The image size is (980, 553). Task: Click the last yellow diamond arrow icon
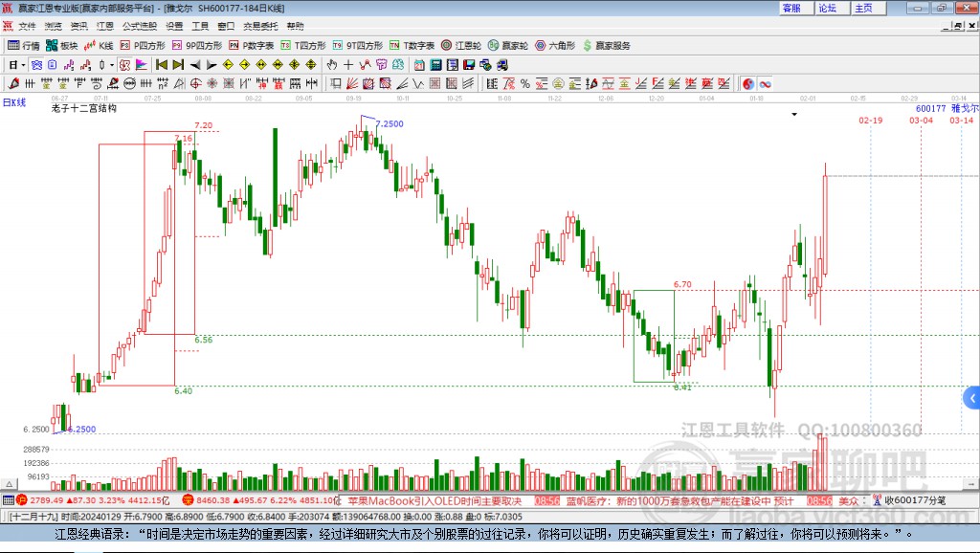tap(311, 65)
